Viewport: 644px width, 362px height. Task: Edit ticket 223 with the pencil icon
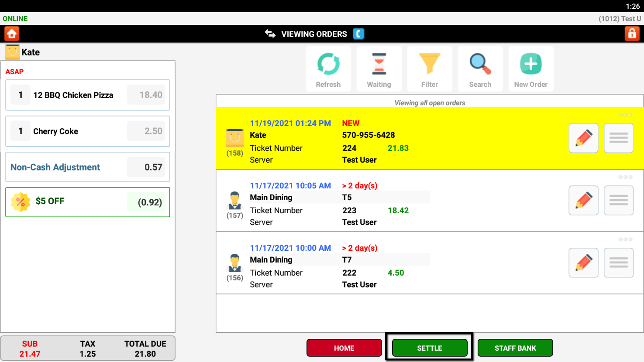click(x=583, y=201)
